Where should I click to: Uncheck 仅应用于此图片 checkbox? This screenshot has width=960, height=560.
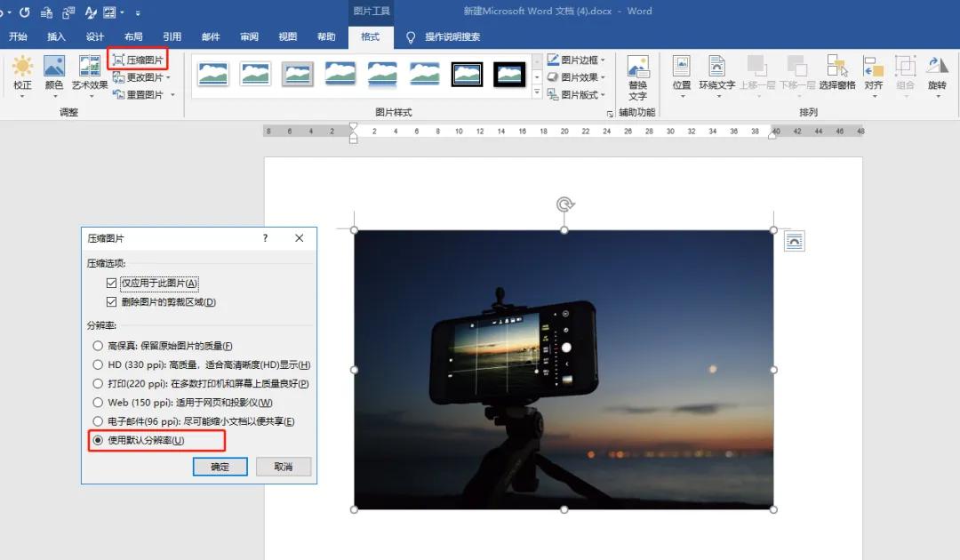click(x=111, y=283)
